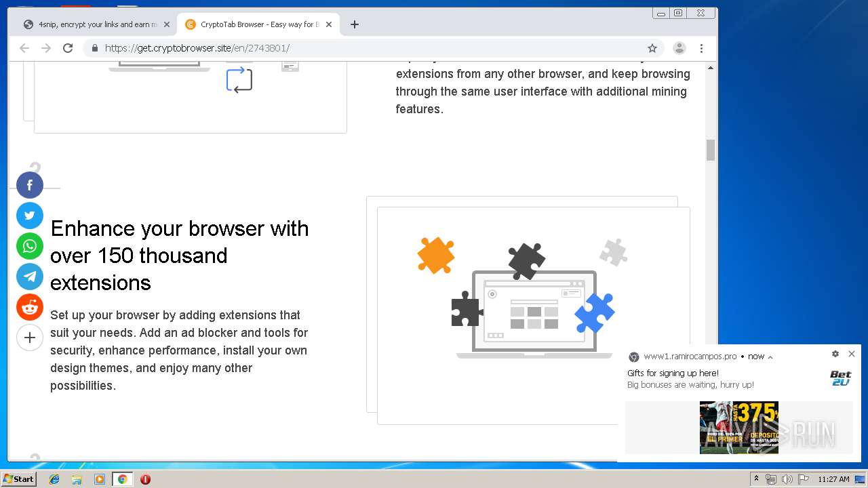View site security padlock info
Viewport: 868px width, 488px height.
pos(95,48)
